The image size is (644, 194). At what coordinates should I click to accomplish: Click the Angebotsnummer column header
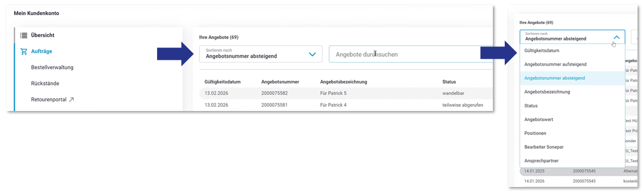pos(280,82)
